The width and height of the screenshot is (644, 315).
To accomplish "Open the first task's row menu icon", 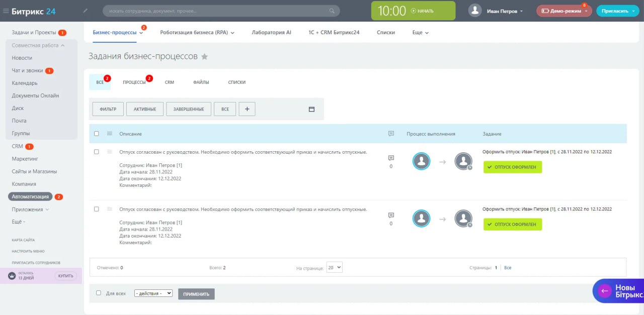I will pos(109,152).
